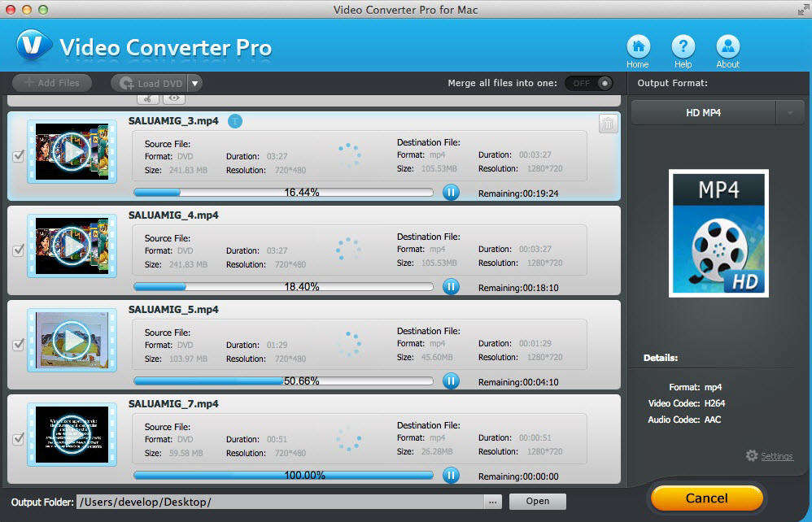Viewport: 812px width, 522px height.
Task: Open the About icon
Action: (727, 47)
